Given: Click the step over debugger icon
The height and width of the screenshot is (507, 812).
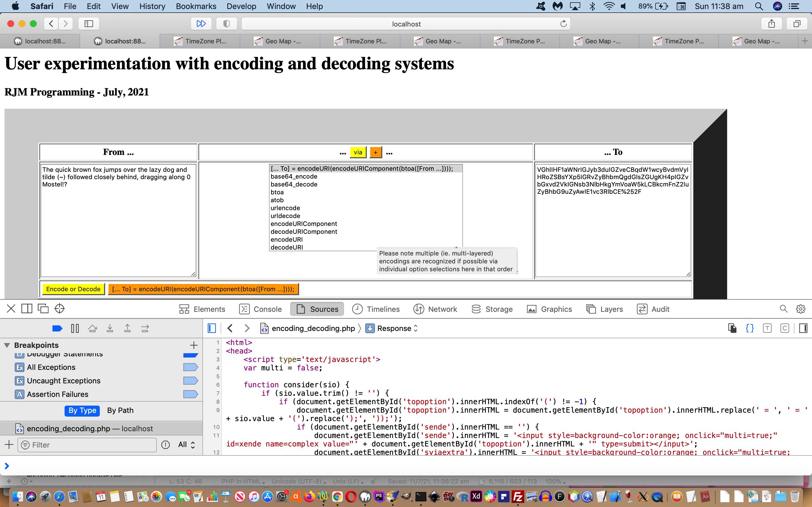Looking at the screenshot, I should pyautogui.click(x=92, y=328).
